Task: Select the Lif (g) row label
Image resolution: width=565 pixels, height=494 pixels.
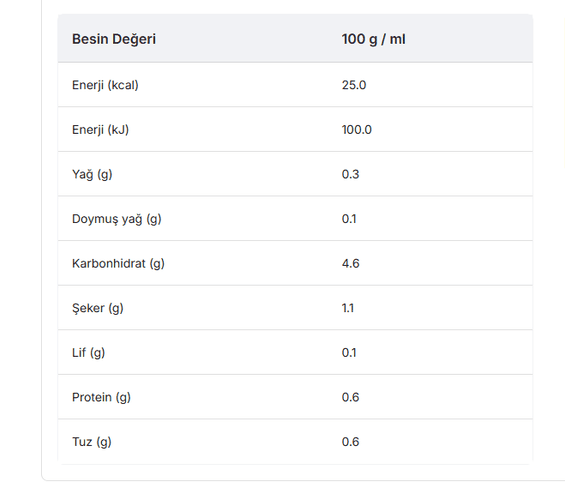Action: pyautogui.click(x=89, y=353)
